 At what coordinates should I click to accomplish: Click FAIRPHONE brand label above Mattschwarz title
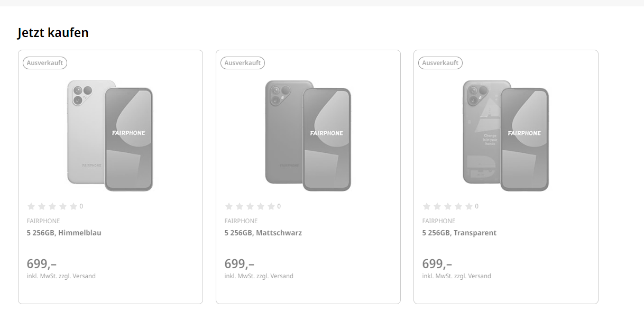[x=241, y=221]
